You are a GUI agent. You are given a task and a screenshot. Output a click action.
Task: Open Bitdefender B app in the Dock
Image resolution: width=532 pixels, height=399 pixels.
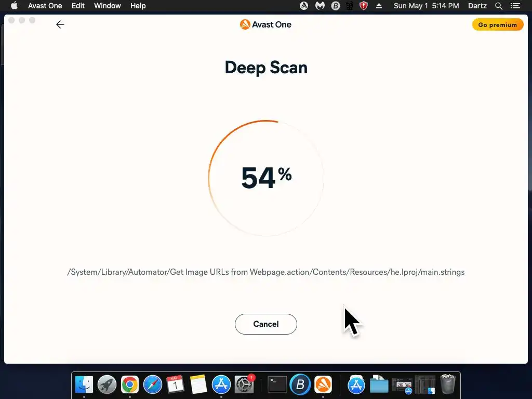point(300,385)
